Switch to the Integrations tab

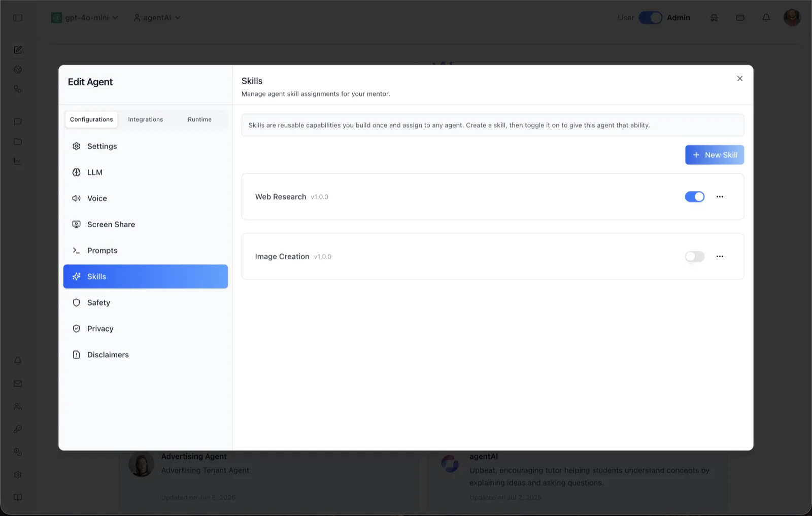point(146,120)
